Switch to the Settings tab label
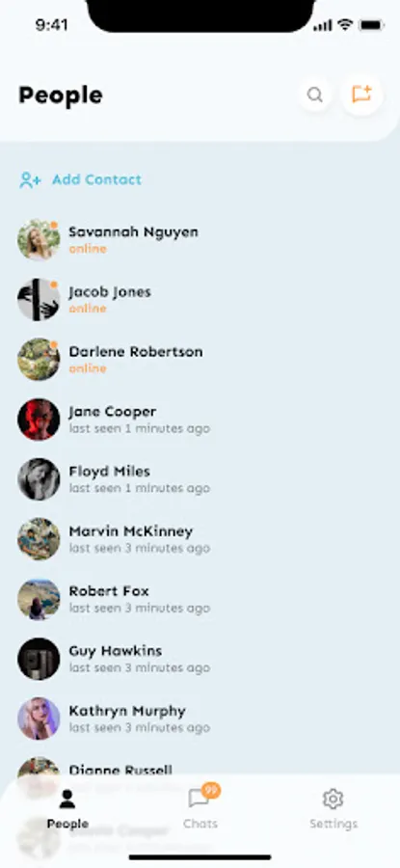This screenshot has height=868, width=400. pos(333,824)
